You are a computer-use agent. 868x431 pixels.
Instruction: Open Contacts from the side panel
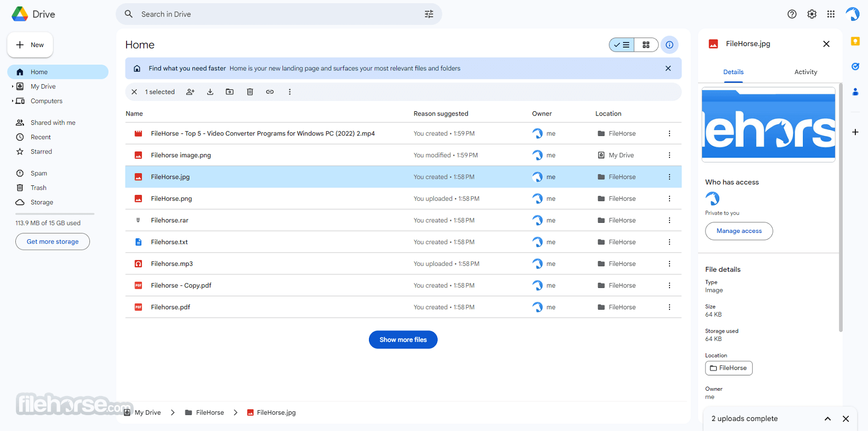[x=855, y=92]
